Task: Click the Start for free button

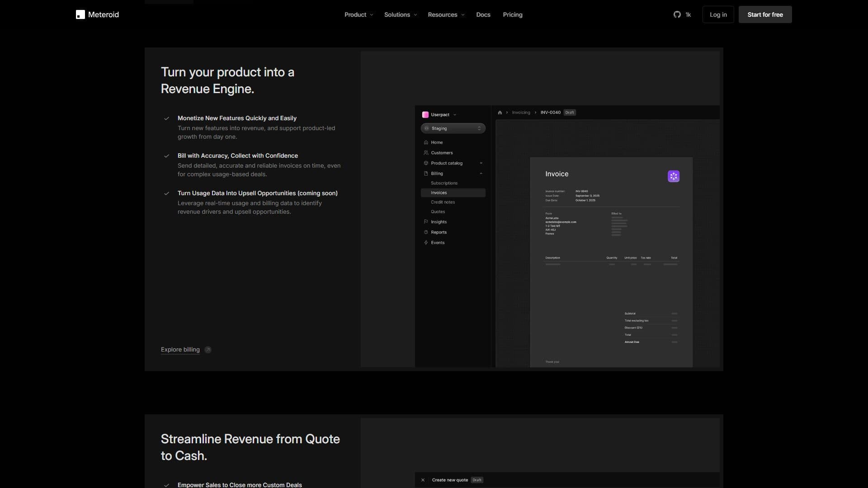Action: pyautogui.click(x=765, y=14)
